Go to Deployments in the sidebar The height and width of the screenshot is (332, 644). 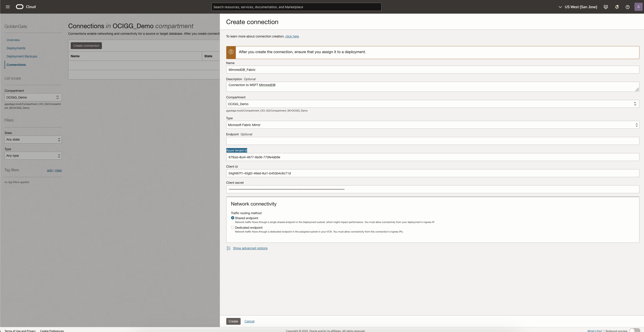tap(16, 48)
